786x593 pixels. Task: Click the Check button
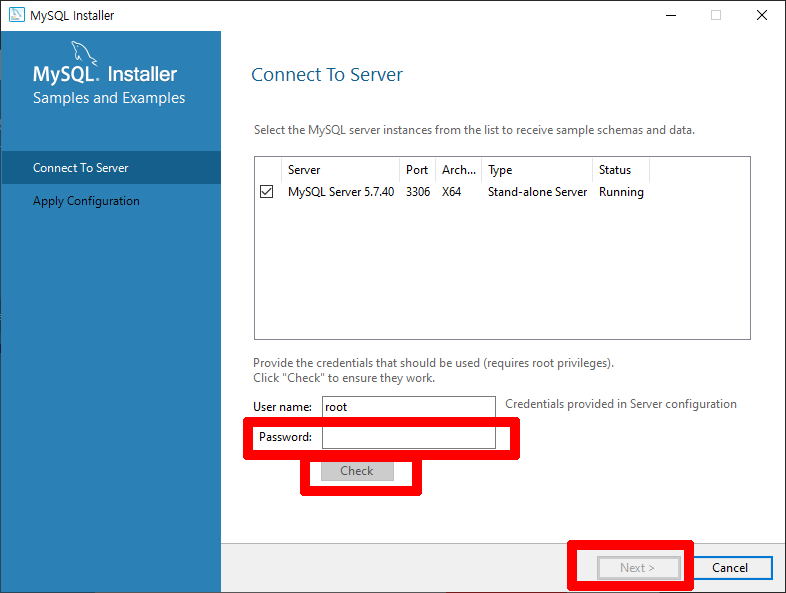pyautogui.click(x=357, y=471)
